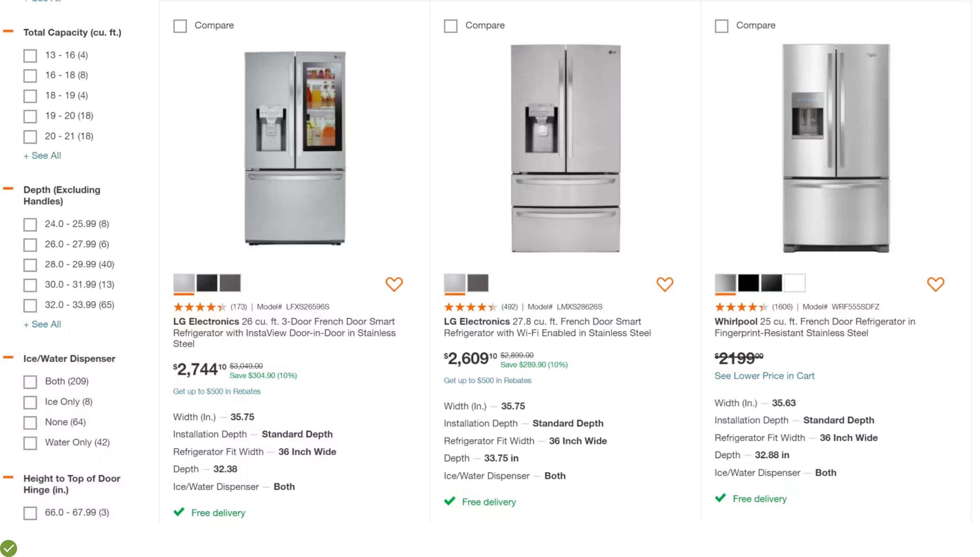Click star rating of Whirlpool WRF555SDFZ
980x557 pixels.
pos(741,307)
